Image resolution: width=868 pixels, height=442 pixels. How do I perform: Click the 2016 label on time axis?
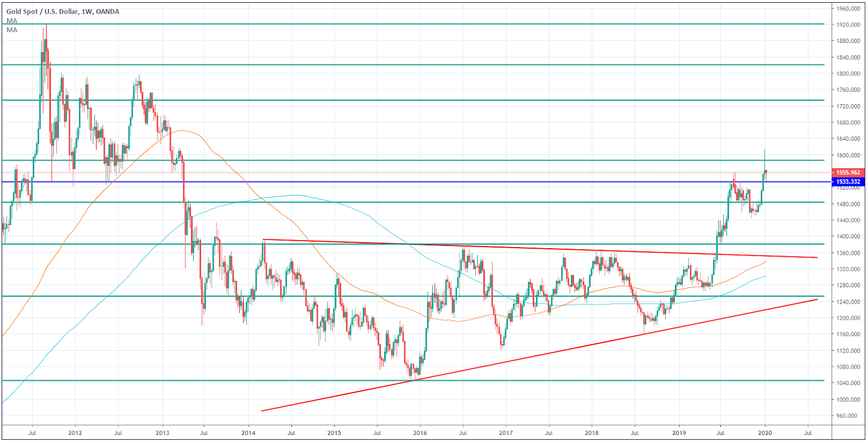pos(420,433)
